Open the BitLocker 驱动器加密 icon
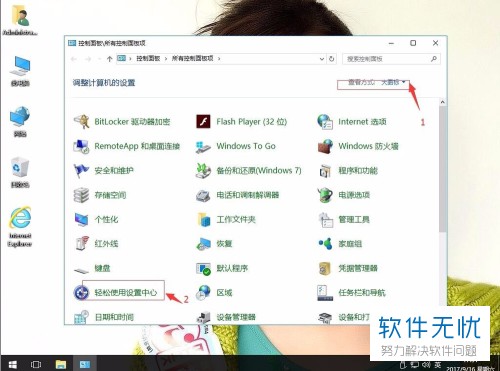The image size is (500, 371). pos(82,122)
